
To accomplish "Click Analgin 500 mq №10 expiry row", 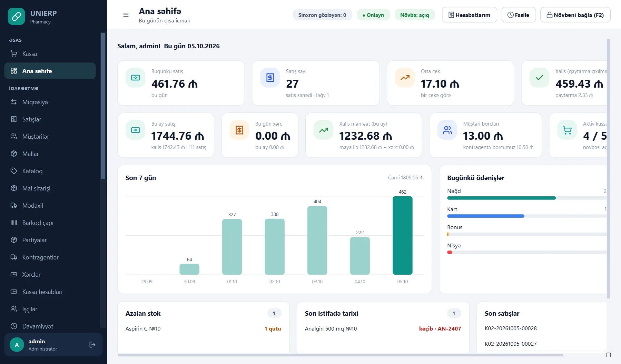I will (383, 328).
